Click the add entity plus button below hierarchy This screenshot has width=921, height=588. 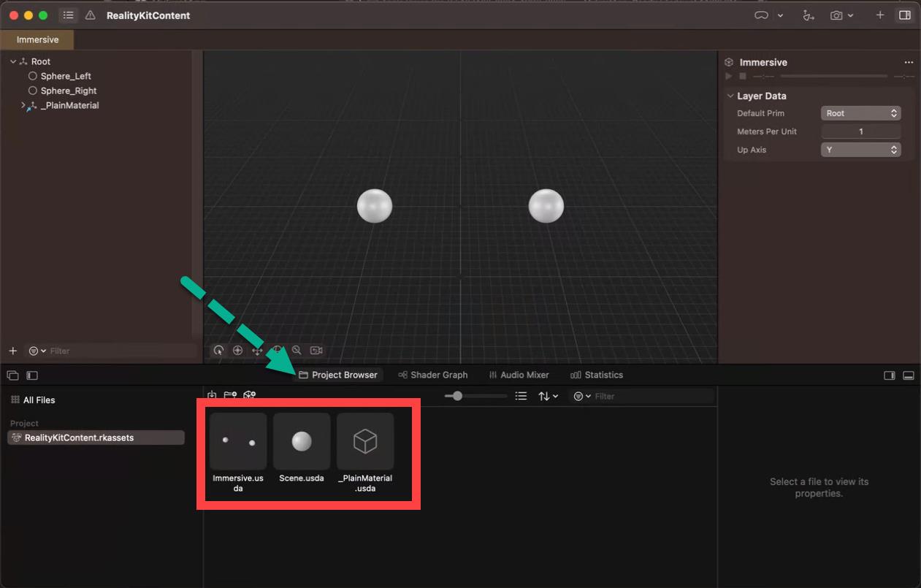point(12,351)
